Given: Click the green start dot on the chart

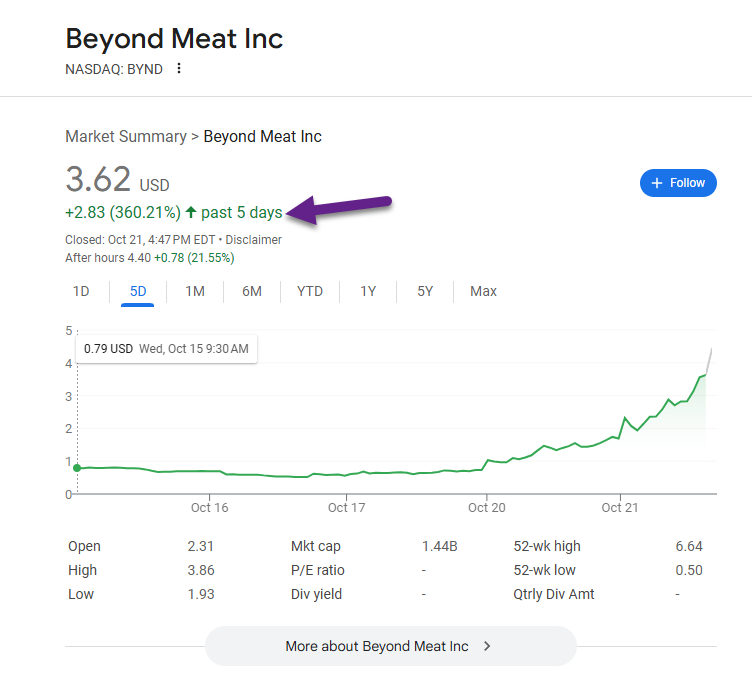Looking at the screenshot, I should [77, 468].
